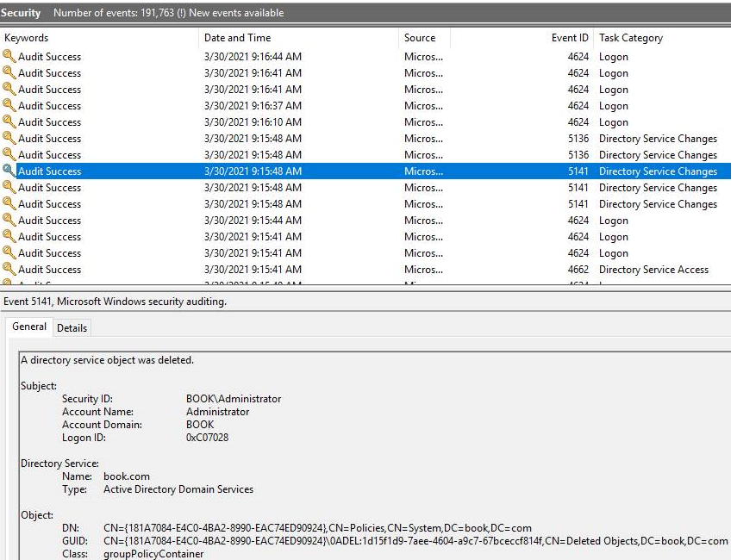Click the Logon ID value 0xC07028
This screenshot has height=560, width=737.
coord(207,438)
